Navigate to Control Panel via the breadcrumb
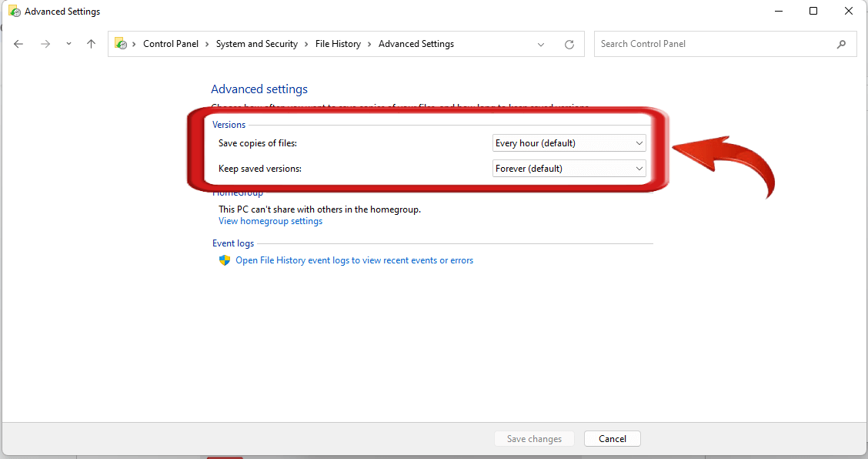Viewport: 868px width, 459px height. pos(171,44)
